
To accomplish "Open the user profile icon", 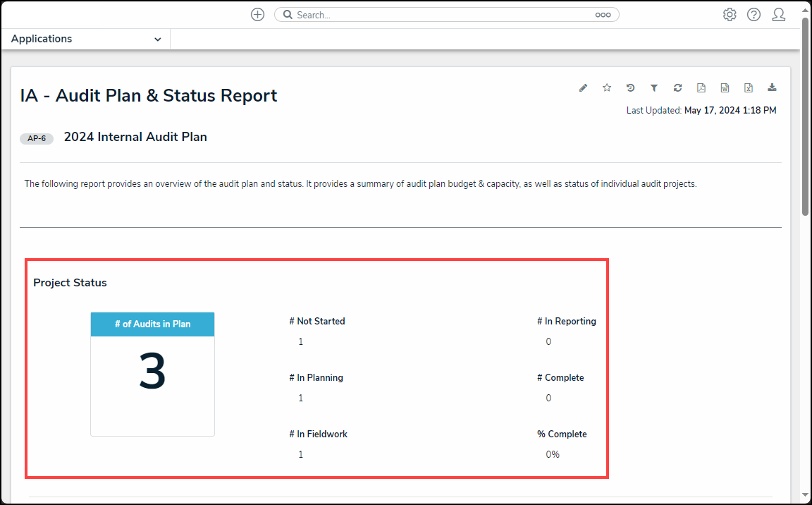I will pyautogui.click(x=778, y=15).
